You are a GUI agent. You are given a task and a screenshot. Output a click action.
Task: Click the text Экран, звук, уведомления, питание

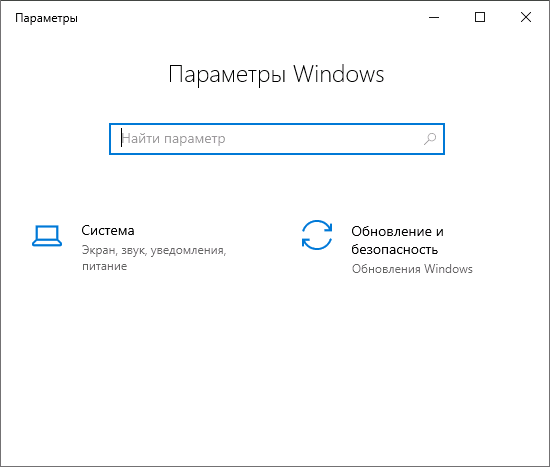click(154, 258)
